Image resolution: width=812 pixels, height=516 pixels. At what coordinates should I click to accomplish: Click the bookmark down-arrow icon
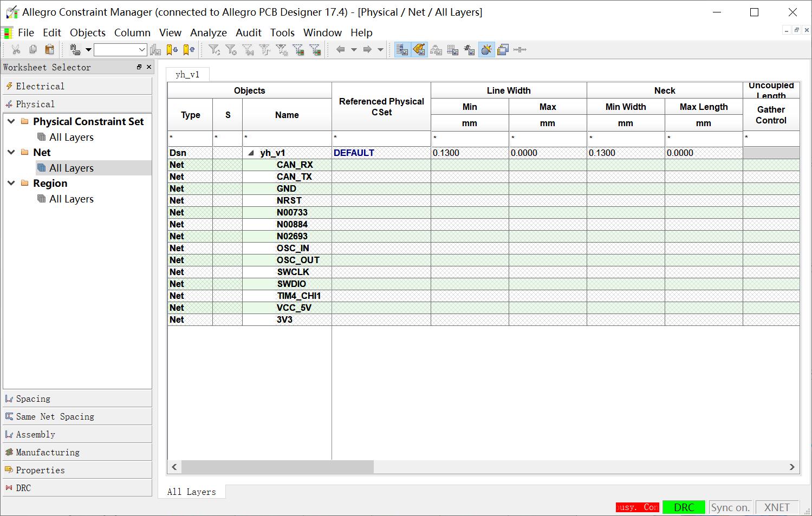[172, 50]
